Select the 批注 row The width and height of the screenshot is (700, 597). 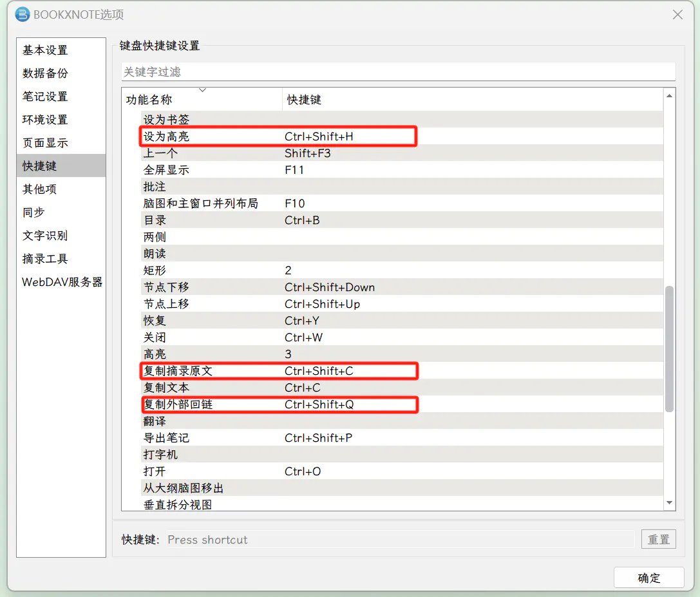coord(402,187)
